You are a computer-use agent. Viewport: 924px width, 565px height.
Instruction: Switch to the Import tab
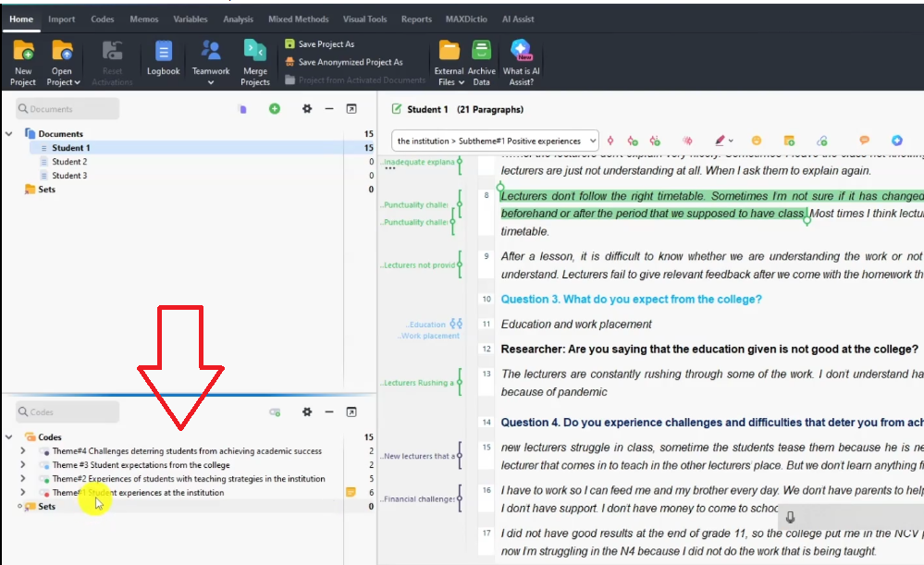pyautogui.click(x=61, y=18)
